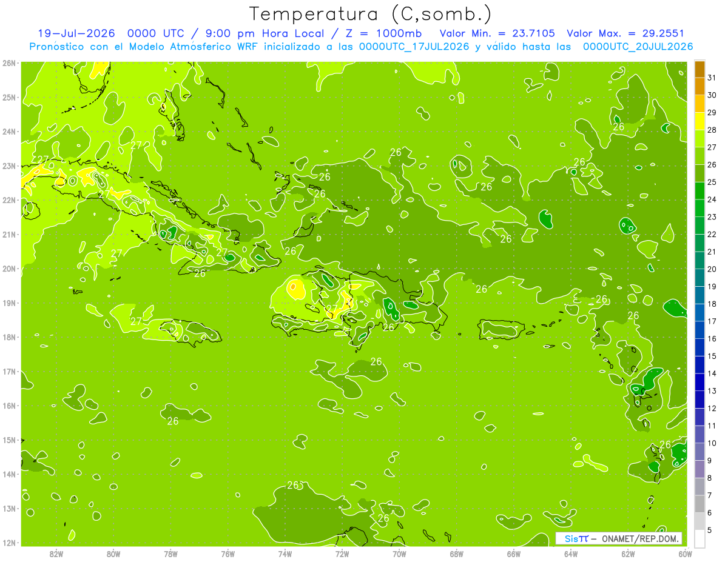Click the '12N' latitude axis label
Viewport: 728px width, 562px height.
point(9,543)
